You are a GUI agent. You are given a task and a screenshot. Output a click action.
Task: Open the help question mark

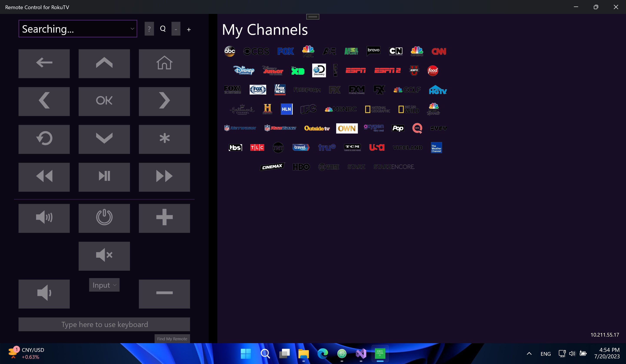coord(149,29)
